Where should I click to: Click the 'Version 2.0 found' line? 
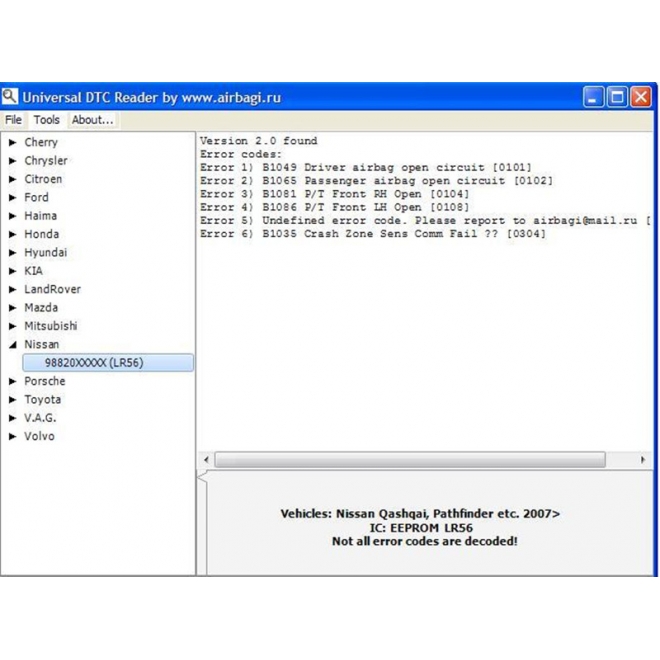point(258,141)
